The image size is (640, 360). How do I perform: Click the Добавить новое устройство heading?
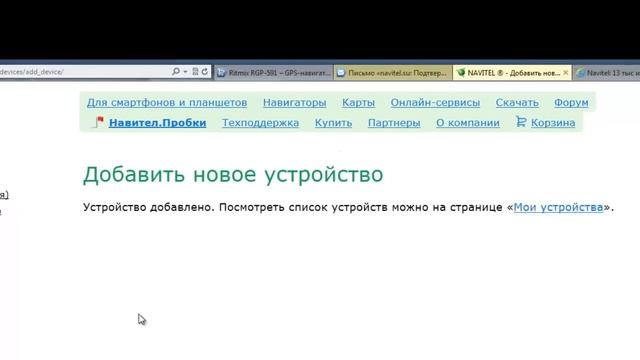point(233,175)
